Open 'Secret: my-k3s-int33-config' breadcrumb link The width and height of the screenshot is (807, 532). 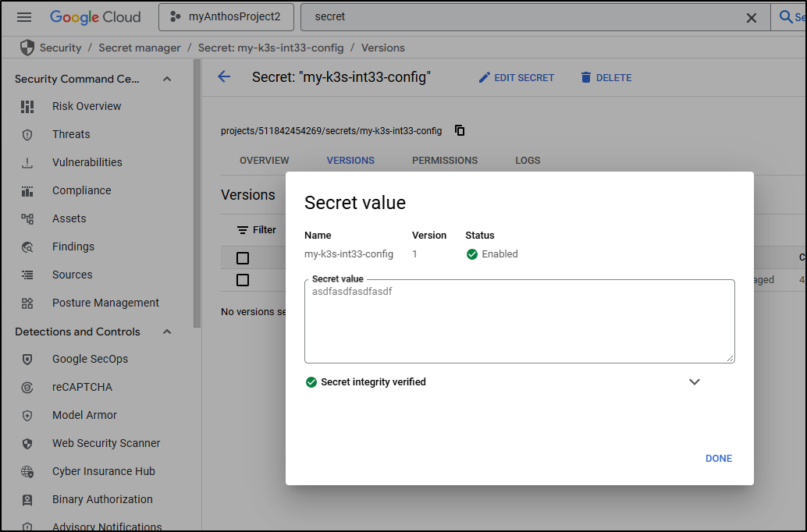click(271, 48)
